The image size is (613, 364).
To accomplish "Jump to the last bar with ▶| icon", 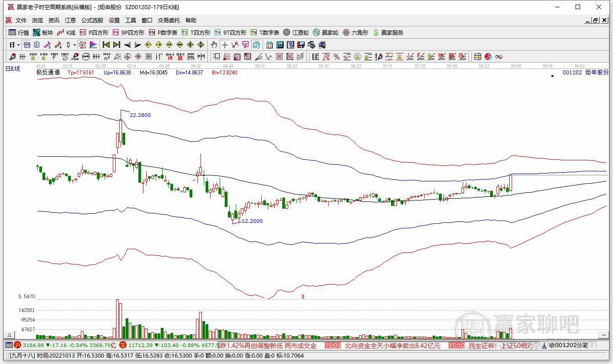I will point(116,45).
